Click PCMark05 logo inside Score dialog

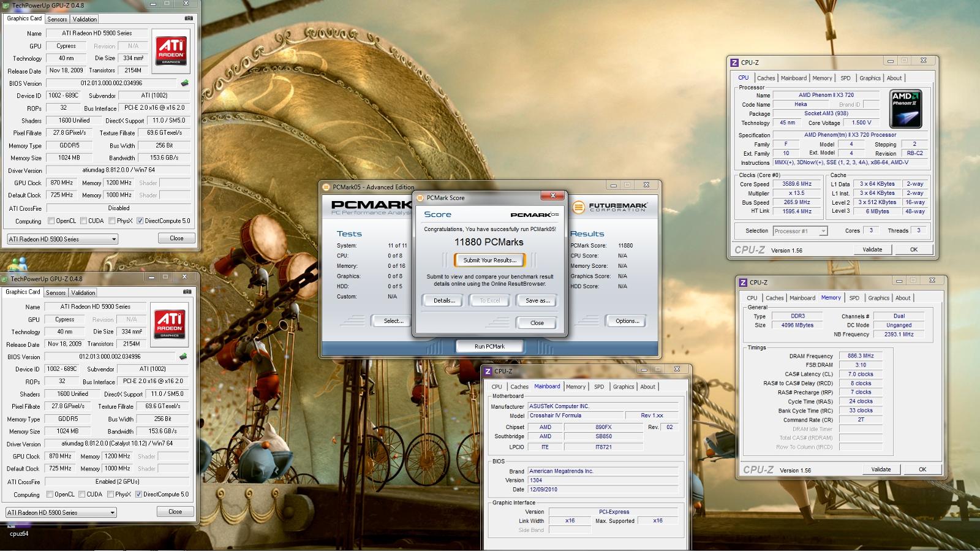534,215
